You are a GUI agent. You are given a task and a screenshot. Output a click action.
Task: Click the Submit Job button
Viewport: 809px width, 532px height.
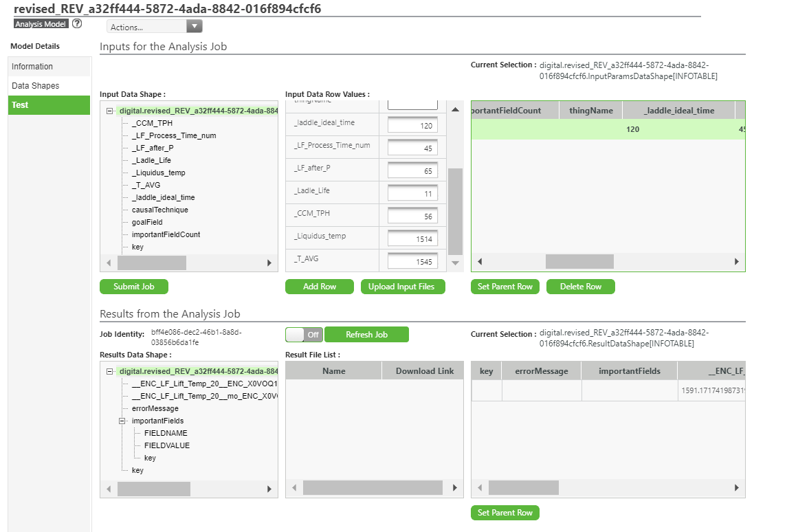pyautogui.click(x=133, y=287)
